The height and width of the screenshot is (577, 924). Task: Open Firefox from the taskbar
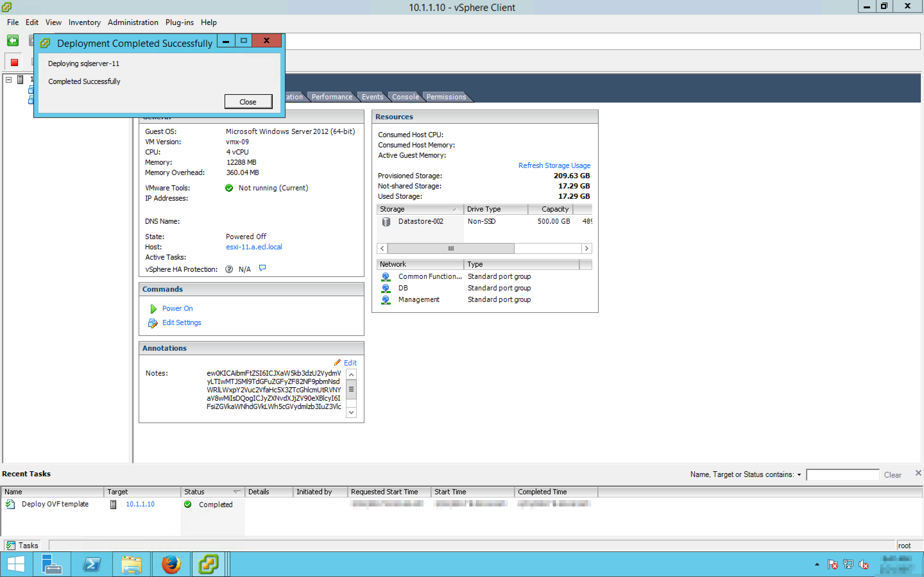pos(171,564)
